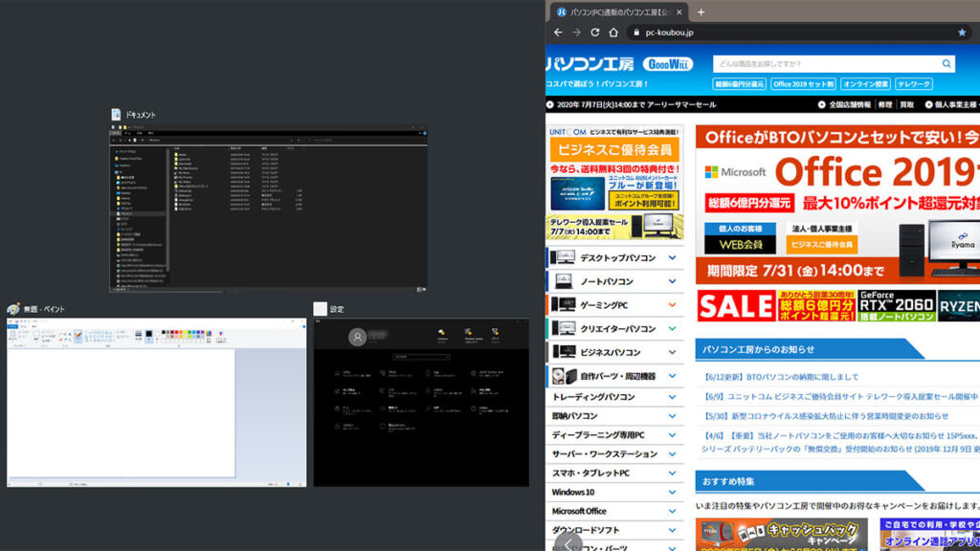980x551 pixels.
Task: View site info via the lock icon
Action: tap(636, 33)
